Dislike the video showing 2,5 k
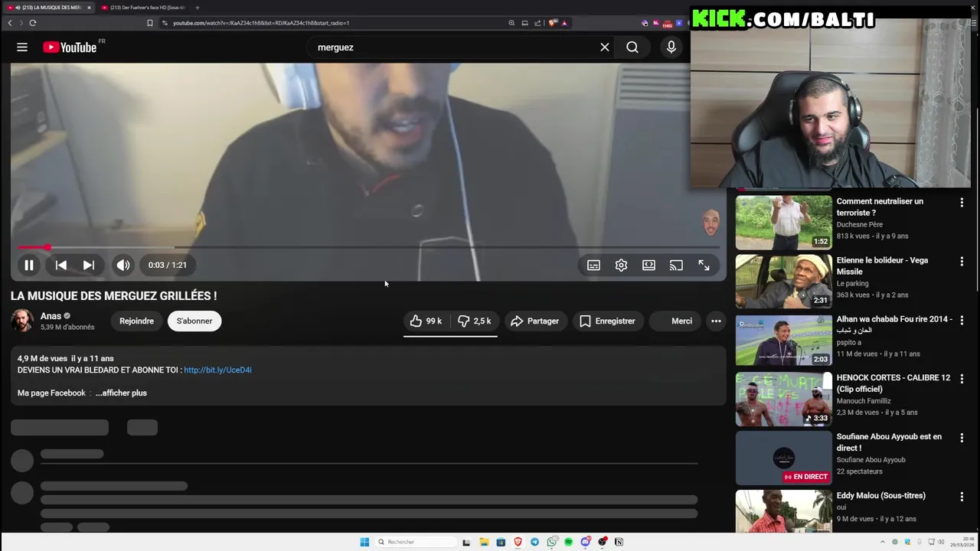 pyautogui.click(x=474, y=321)
